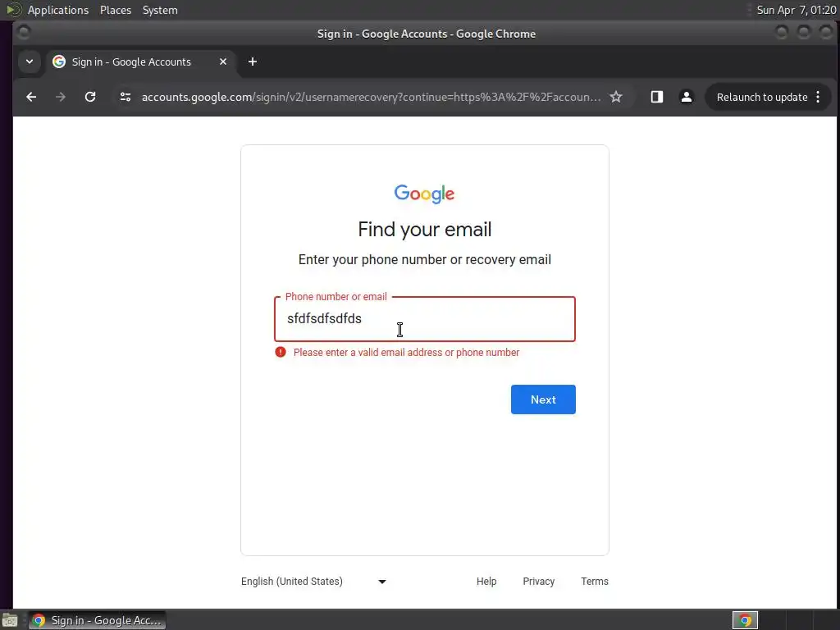Click the Chrome icon in the workspace switcher

745,620
